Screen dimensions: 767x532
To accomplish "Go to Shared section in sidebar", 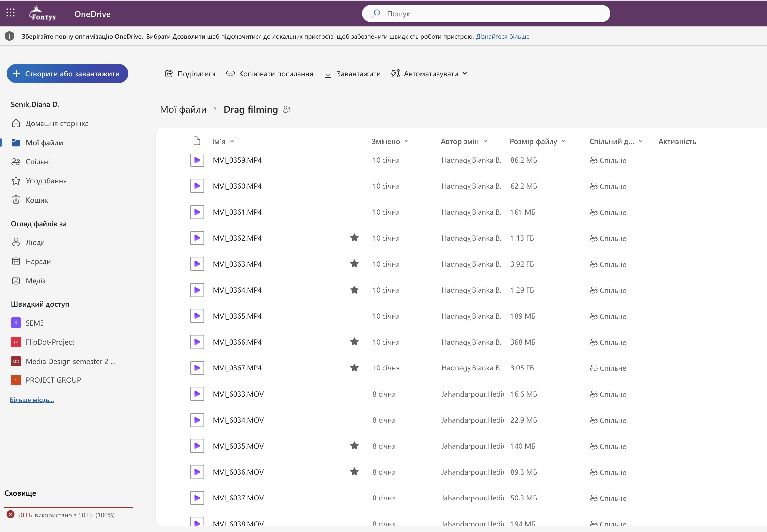I will tap(38, 162).
